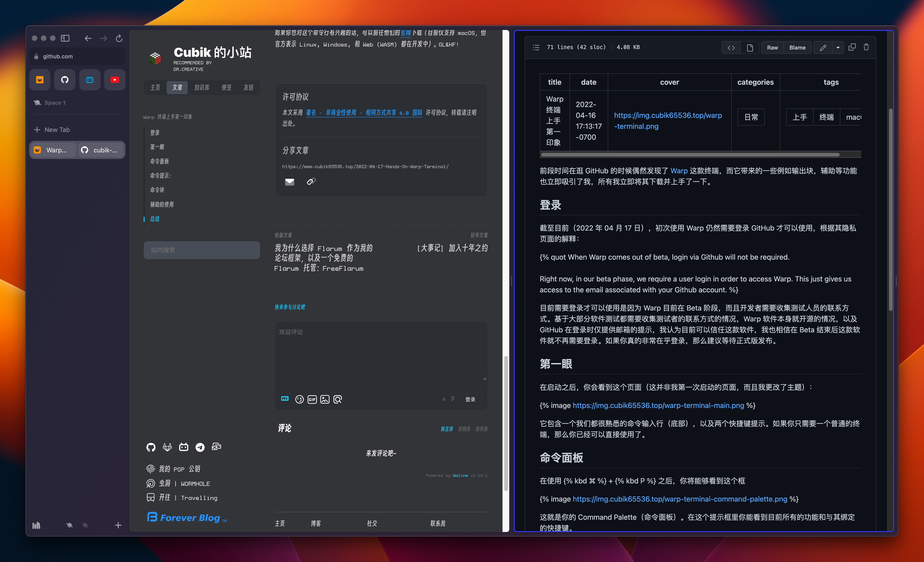The height and width of the screenshot is (562, 924).
Task: Open the file outline list menu
Action: 536,47
